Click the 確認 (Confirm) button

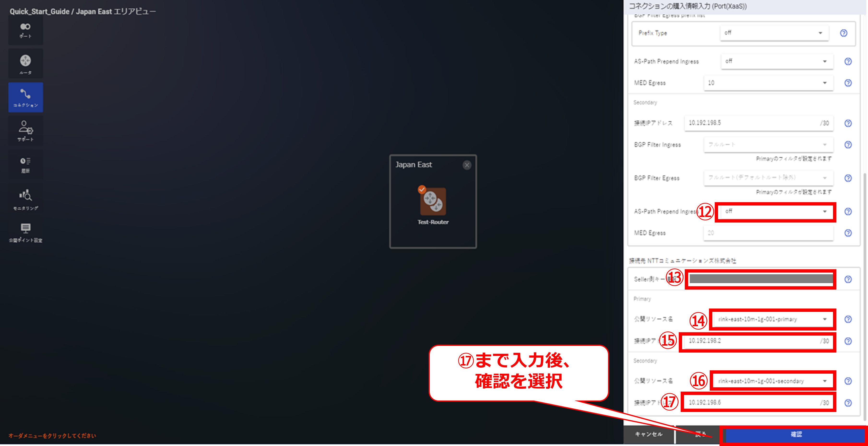(796, 435)
